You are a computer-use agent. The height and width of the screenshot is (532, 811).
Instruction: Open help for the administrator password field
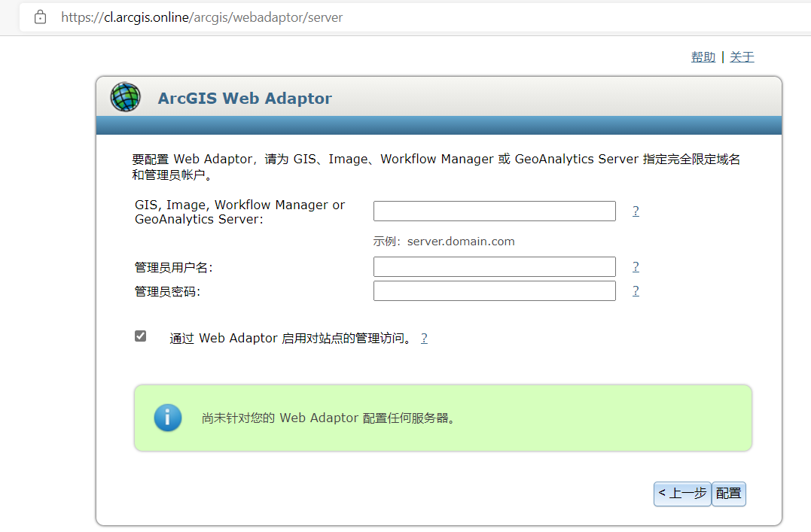tap(636, 290)
